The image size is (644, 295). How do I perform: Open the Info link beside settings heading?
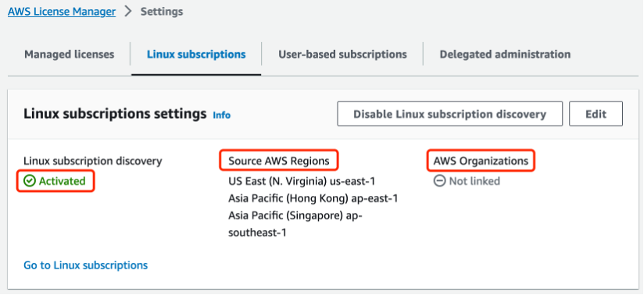(x=221, y=116)
